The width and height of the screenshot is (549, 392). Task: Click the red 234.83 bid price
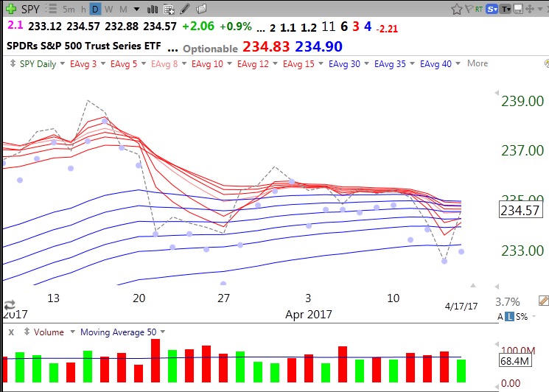coord(266,46)
